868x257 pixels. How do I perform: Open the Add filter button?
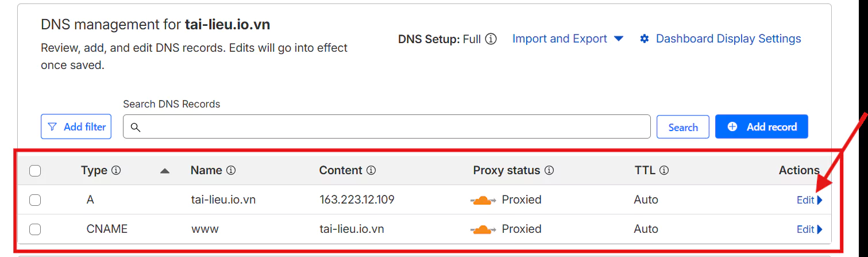click(76, 127)
